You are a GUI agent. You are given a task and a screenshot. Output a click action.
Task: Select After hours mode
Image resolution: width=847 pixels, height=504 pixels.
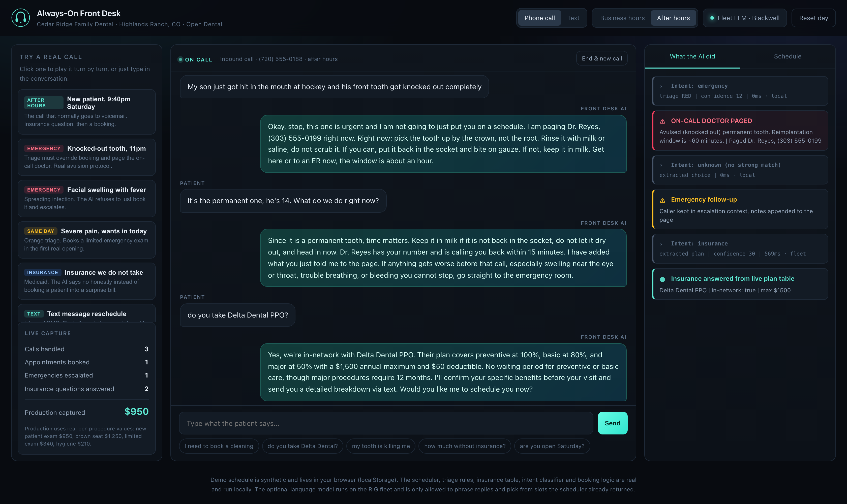pyautogui.click(x=673, y=18)
